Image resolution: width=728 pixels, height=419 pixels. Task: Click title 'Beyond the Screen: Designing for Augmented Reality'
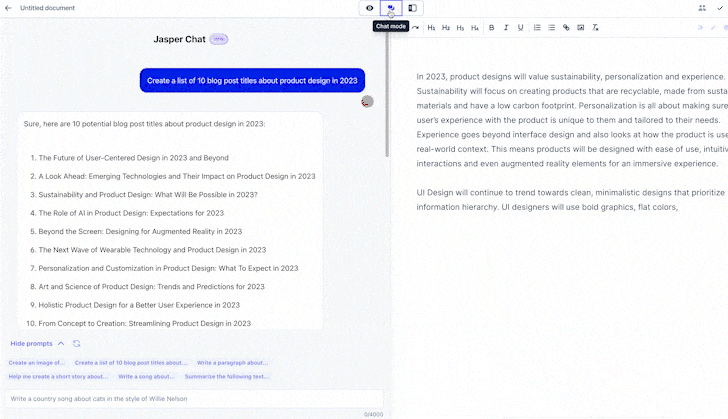140,231
